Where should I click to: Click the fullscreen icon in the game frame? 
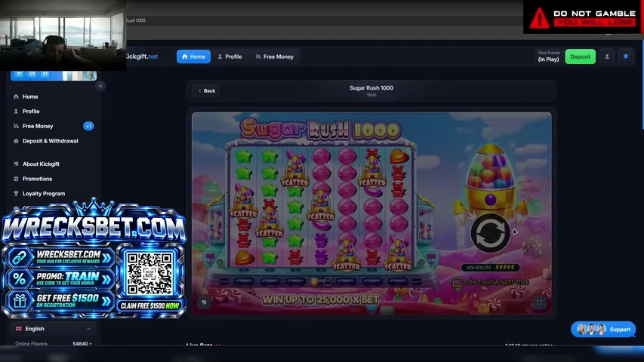pos(539,302)
